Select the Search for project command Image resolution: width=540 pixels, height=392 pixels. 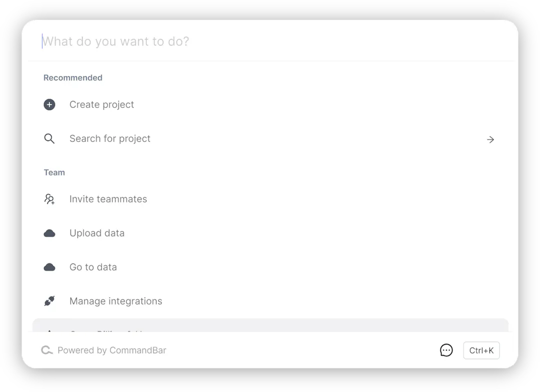pyautogui.click(x=110, y=138)
